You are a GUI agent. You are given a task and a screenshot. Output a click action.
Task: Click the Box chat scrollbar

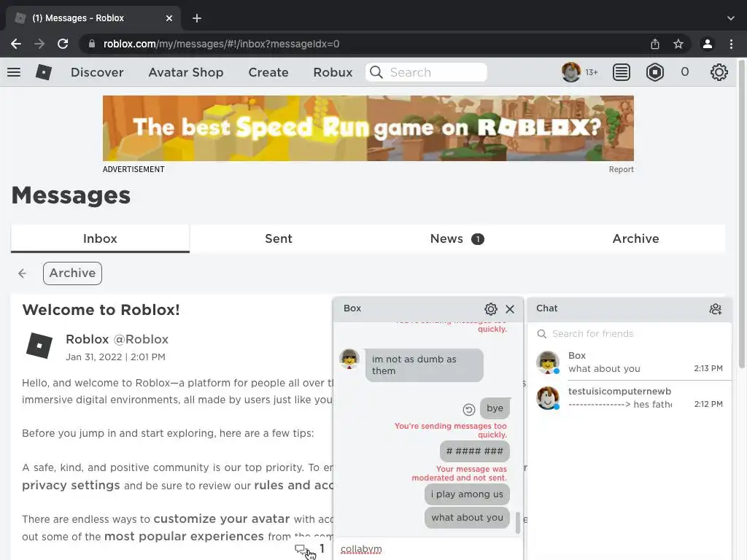tap(518, 522)
